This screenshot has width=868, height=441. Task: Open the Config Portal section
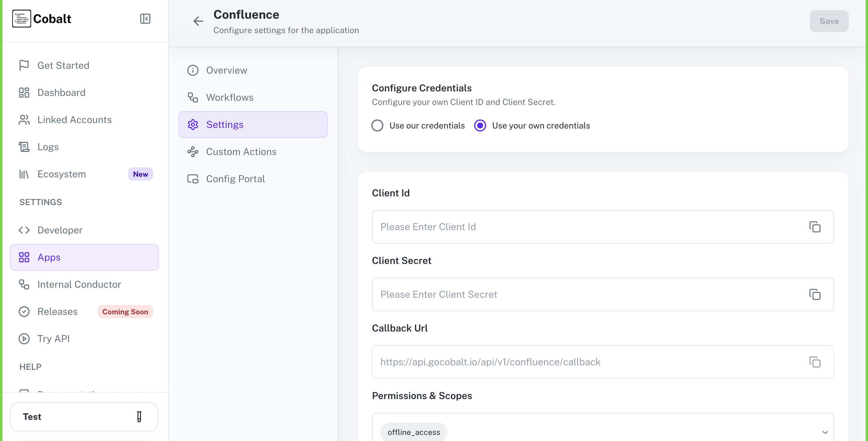pyautogui.click(x=235, y=179)
